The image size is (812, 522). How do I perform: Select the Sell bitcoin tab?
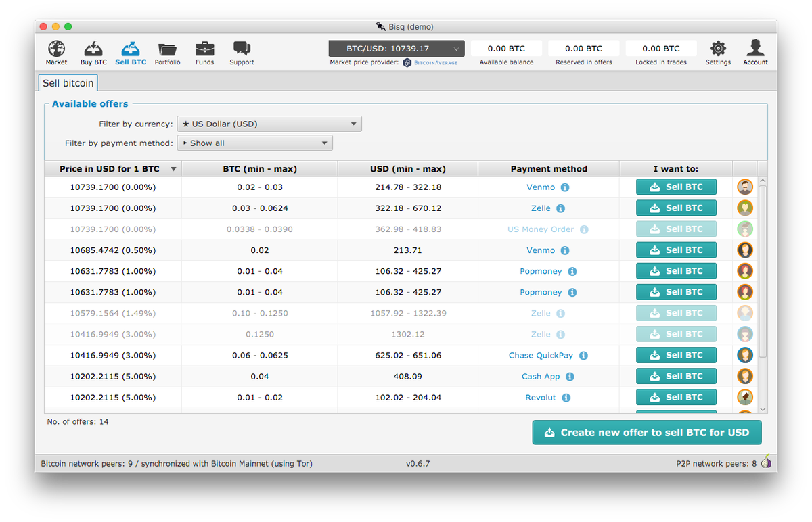click(x=68, y=83)
